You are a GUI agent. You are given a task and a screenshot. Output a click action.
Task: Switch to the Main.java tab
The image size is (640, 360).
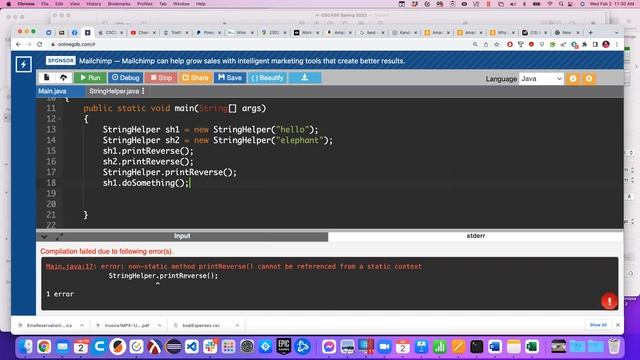click(x=52, y=91)
